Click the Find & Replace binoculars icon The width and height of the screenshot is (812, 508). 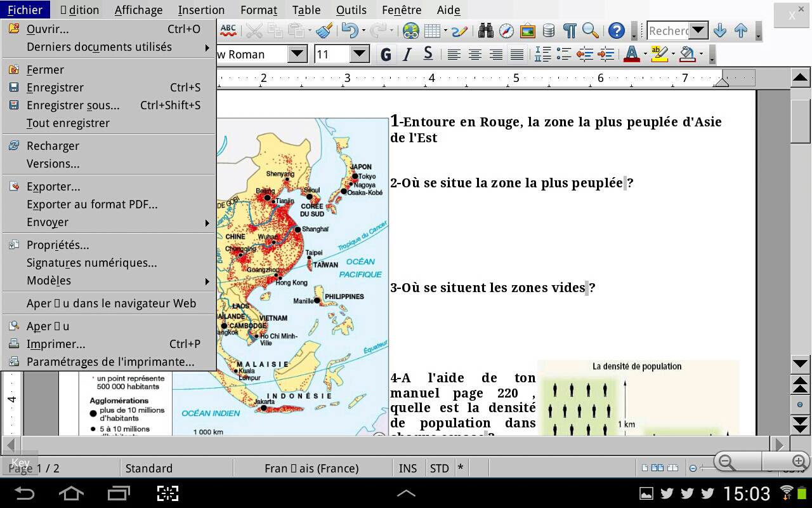tap(486, 30)
